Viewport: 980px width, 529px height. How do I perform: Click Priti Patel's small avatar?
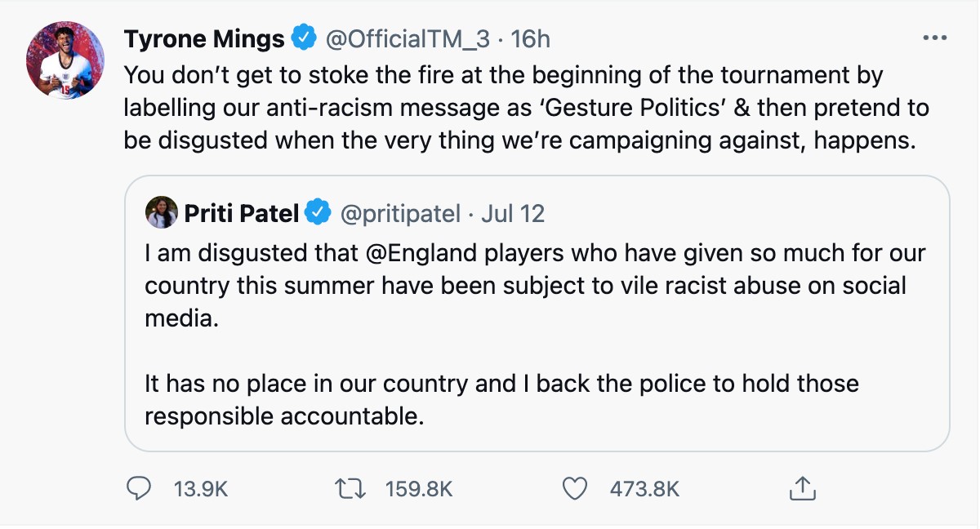[161, 213]
